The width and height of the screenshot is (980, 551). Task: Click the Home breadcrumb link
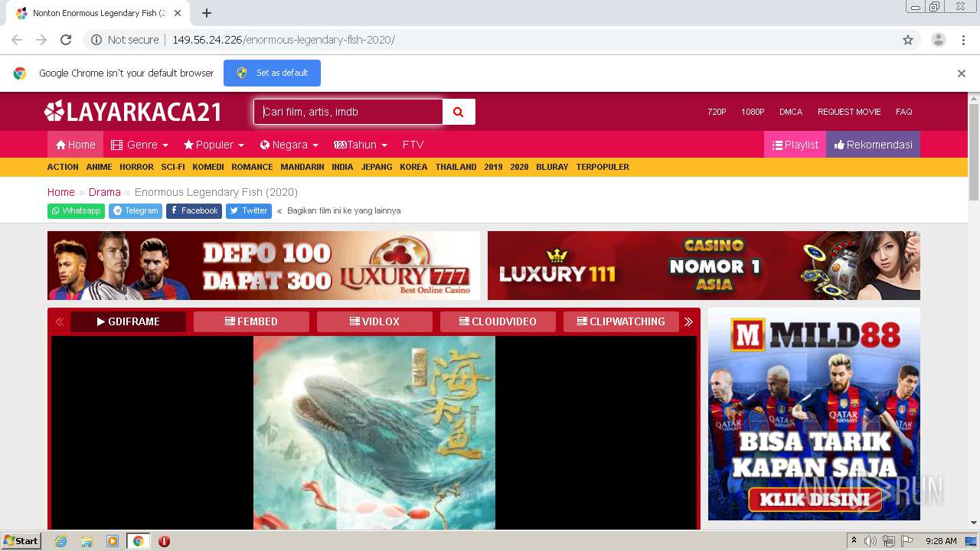pyautogui.click(x=61, y=192)
